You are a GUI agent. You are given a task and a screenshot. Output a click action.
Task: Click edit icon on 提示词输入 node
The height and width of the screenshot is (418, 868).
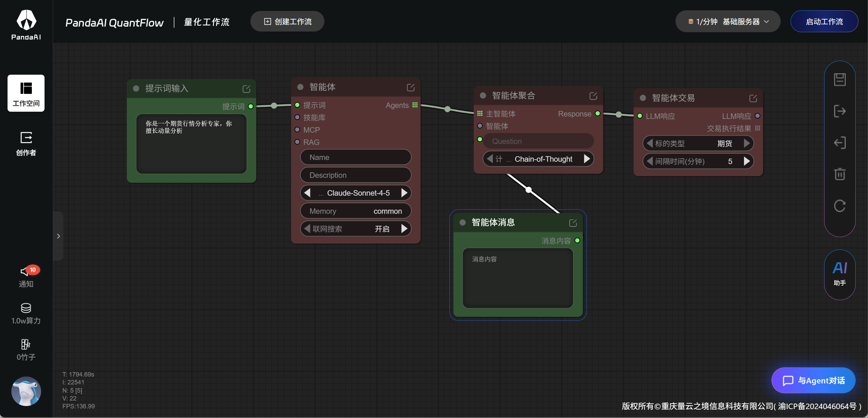point(246,89)
